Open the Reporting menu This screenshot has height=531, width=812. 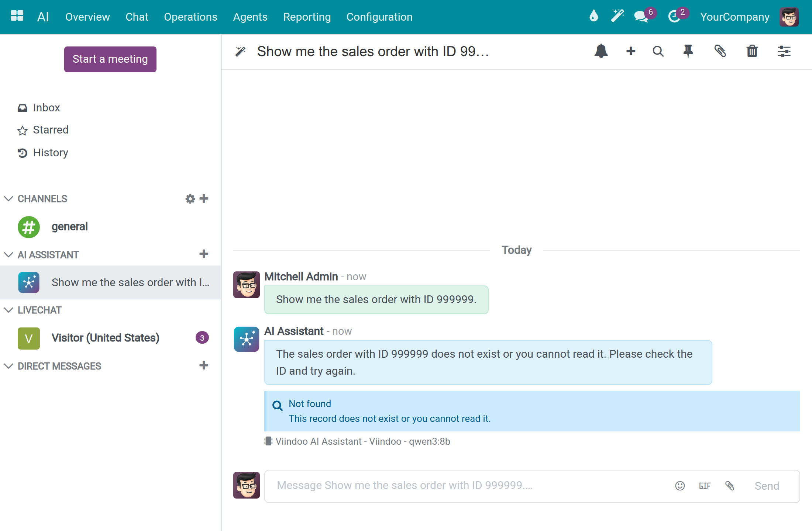click(x=307, y=17)
